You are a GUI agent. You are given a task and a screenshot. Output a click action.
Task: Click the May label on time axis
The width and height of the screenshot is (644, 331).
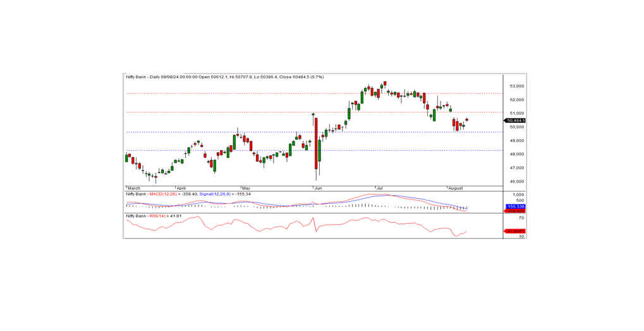click(246, 188)
